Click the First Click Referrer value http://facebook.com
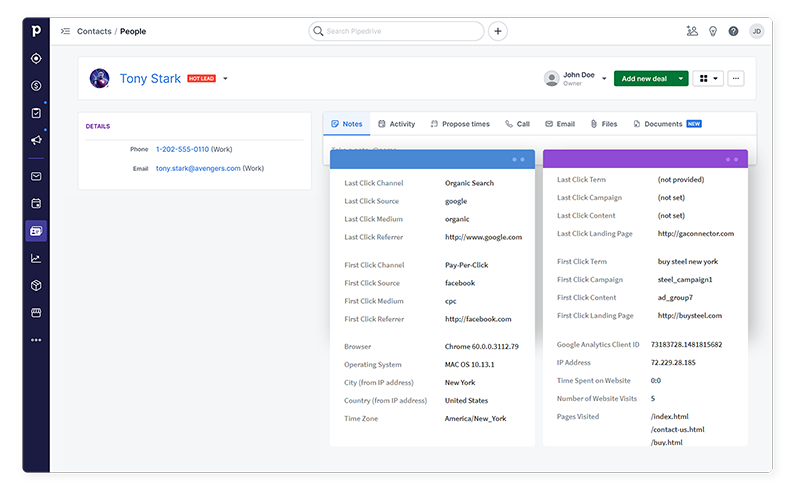The width and height of the screenshot is (805, 494). (478, 319)
